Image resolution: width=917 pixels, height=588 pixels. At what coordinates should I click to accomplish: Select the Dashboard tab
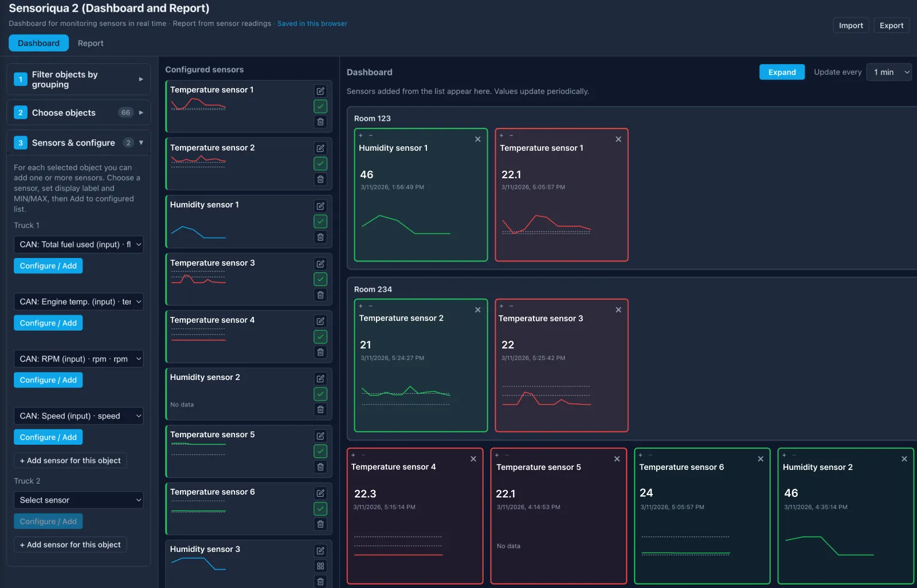[38, 43]
